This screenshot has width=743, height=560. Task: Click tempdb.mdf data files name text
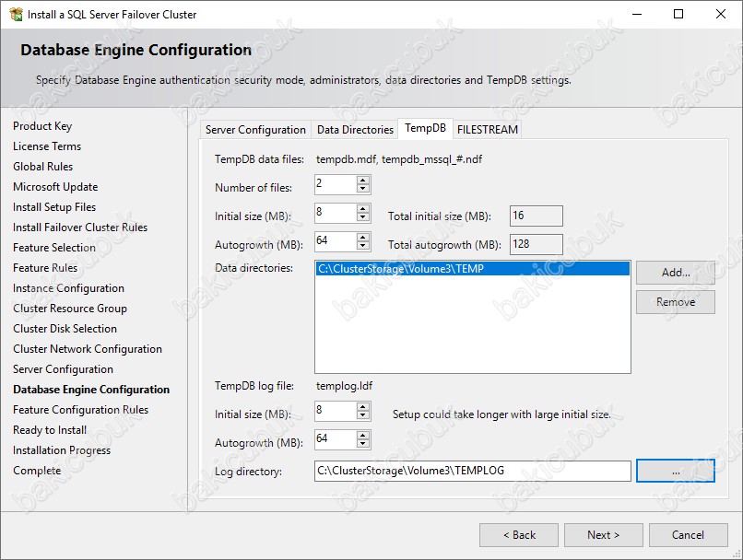399,159
